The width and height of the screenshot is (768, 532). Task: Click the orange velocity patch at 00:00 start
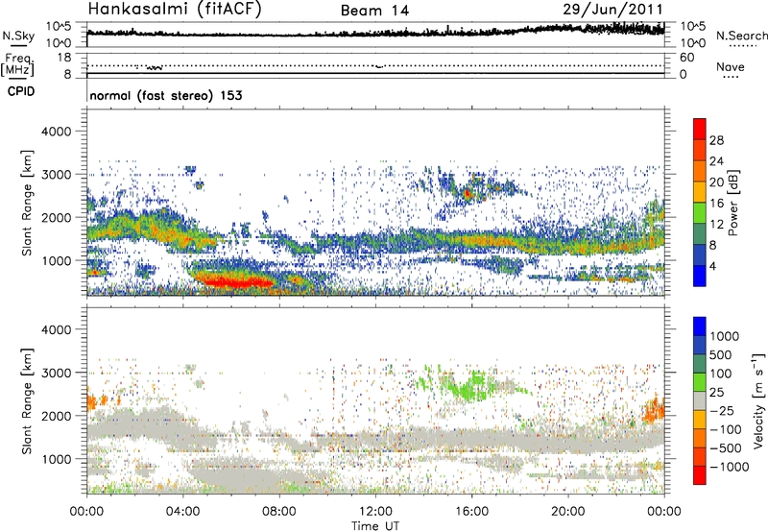click(x=92, y=402)
